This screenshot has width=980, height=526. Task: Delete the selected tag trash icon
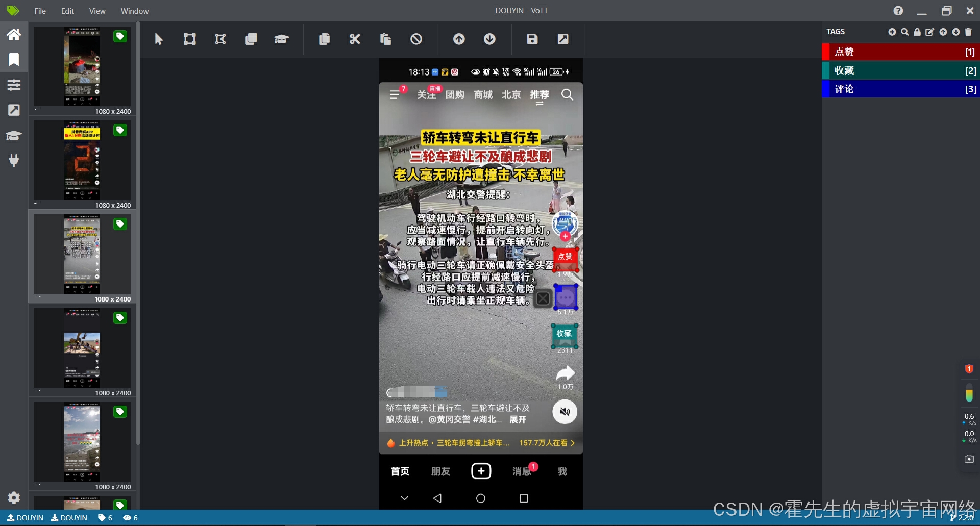point(968,32)
